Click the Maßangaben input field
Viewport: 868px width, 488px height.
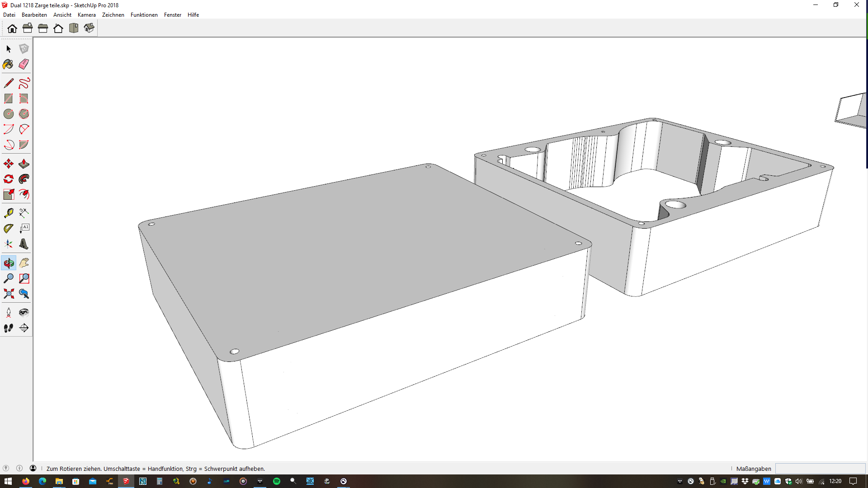pos(820,469)
